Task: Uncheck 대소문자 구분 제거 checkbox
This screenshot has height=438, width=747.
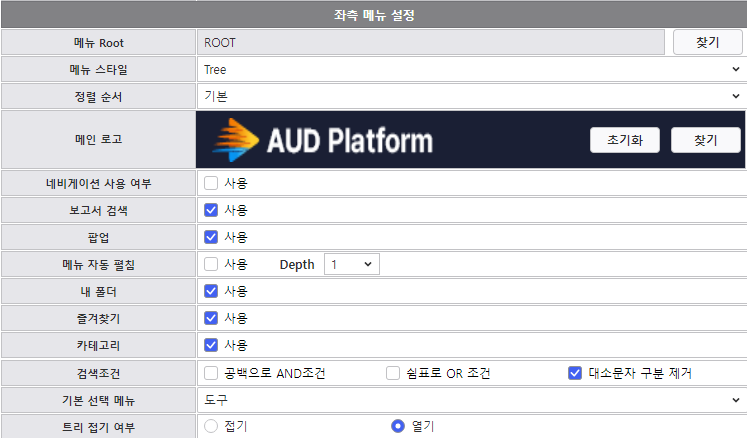Action: pos(575,373)
